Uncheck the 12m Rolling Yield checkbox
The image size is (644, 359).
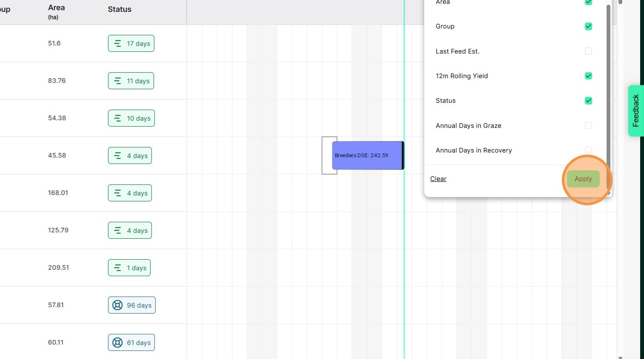pos(588,76)
